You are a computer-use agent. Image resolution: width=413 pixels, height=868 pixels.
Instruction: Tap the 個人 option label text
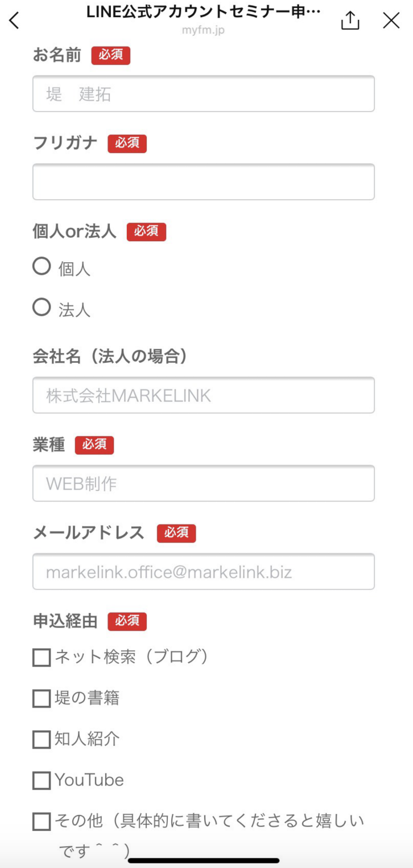click(x=75, y=269)
